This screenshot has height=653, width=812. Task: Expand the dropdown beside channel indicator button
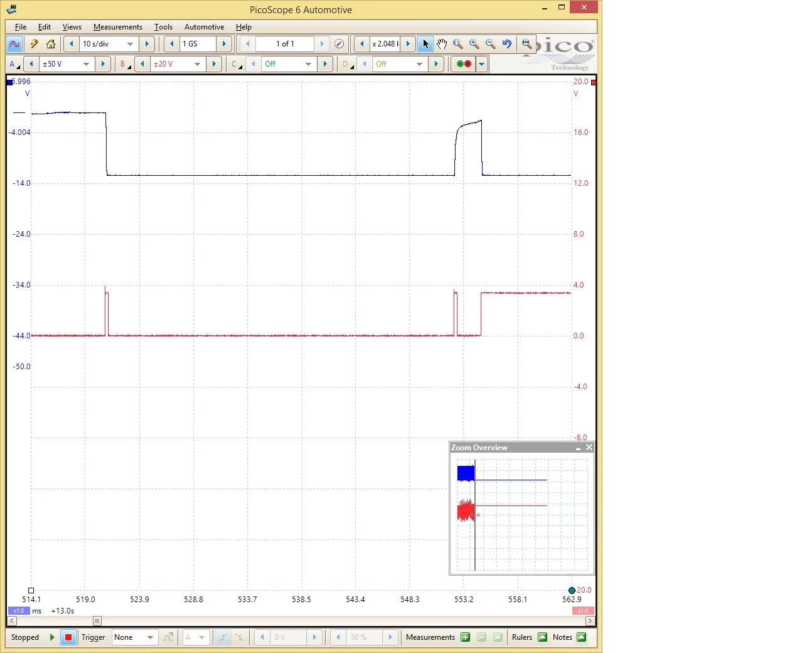[482, 64]
